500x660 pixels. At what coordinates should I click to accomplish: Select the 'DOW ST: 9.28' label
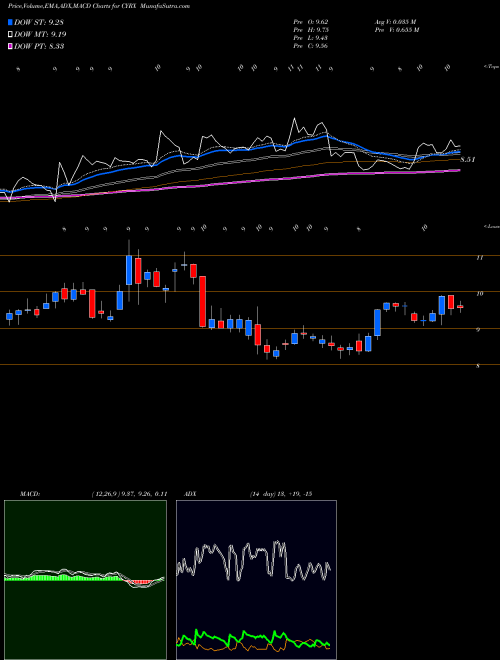coord(39,22)
